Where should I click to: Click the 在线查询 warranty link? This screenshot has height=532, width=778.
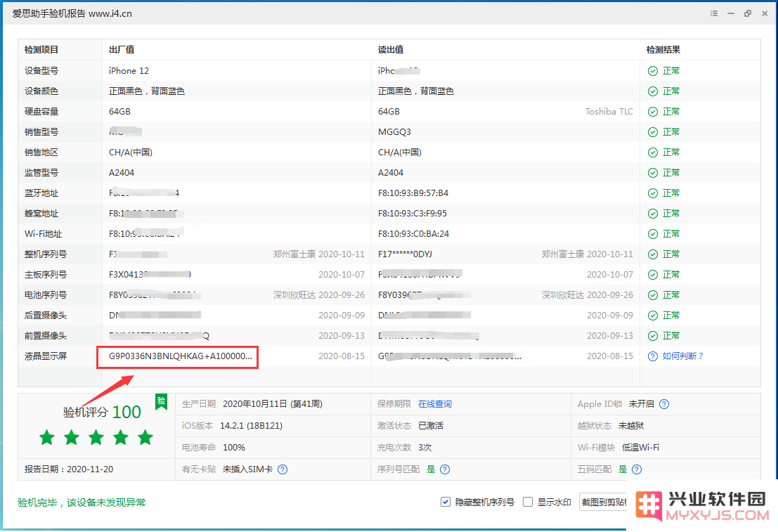tap(434, 404)
